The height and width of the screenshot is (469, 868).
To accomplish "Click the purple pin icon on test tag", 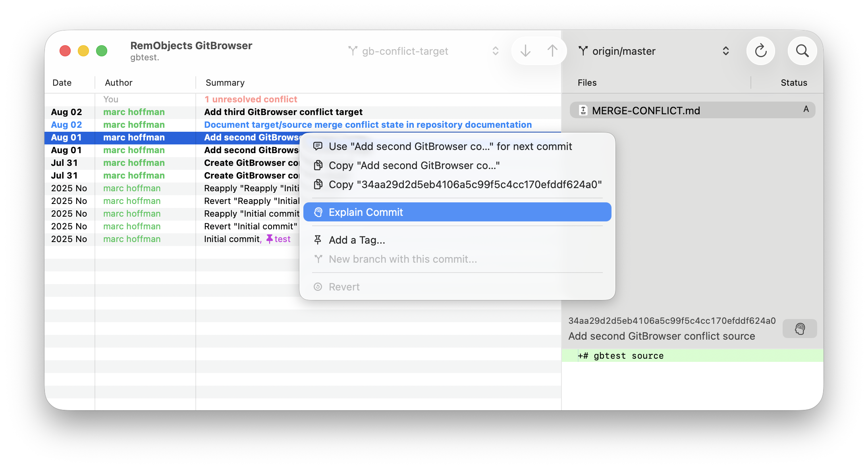I will tap(270, 239).
